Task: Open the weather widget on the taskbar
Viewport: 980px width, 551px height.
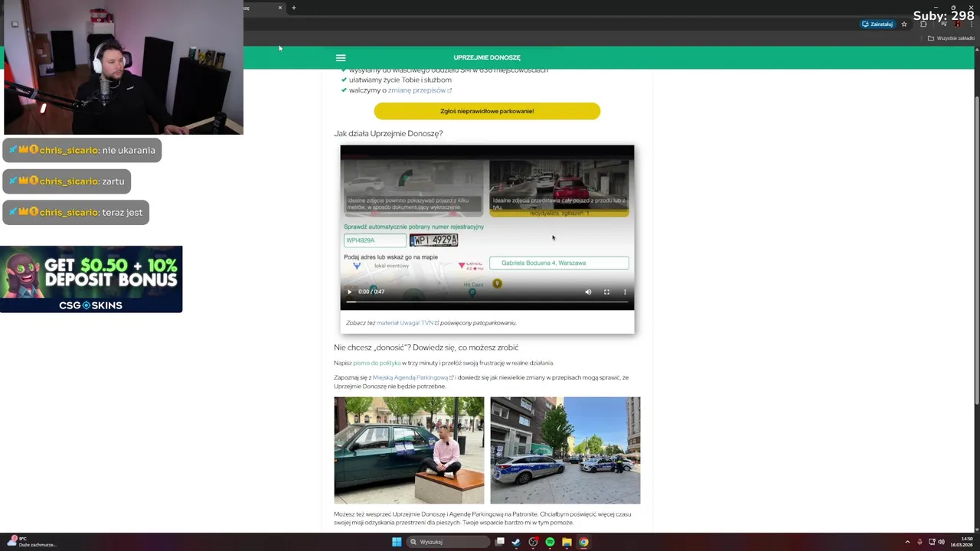Action: (32, 542)
